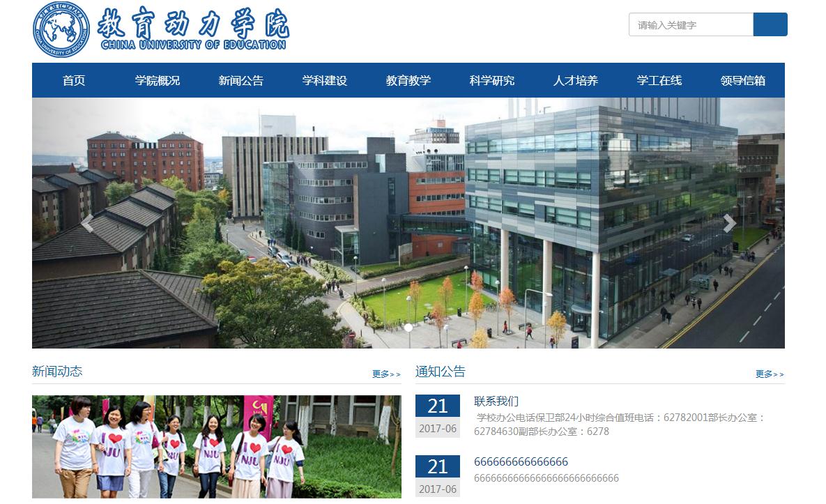Click the blue search button
Viewport: 826px width, 504px height.
tap(770, 24)
